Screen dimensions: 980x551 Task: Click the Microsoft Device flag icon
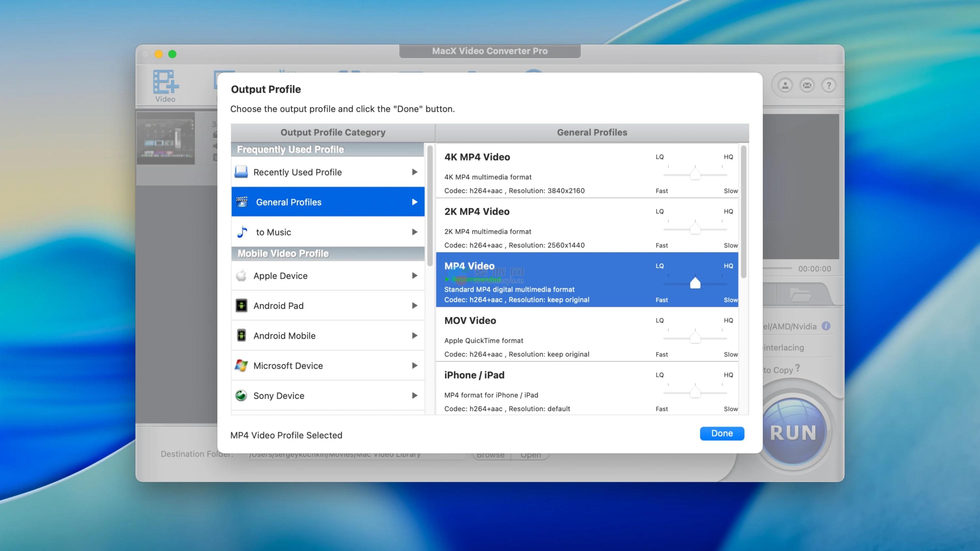(241, 366)
